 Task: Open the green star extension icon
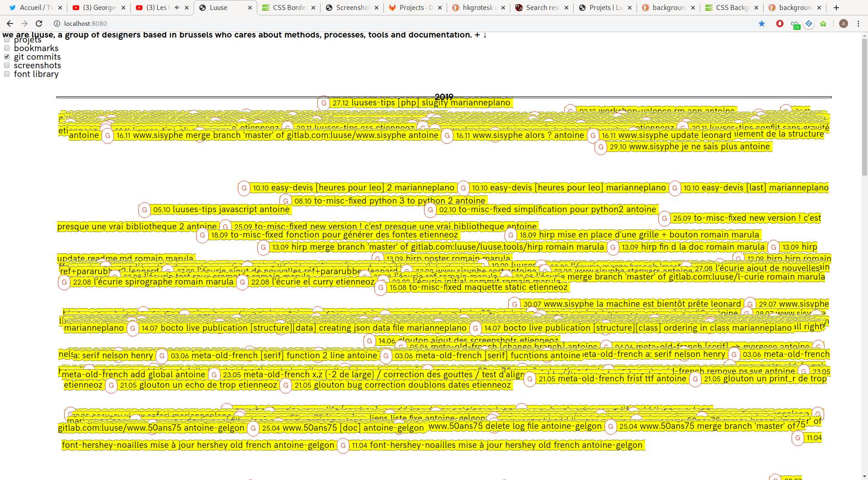pos(823,24)
